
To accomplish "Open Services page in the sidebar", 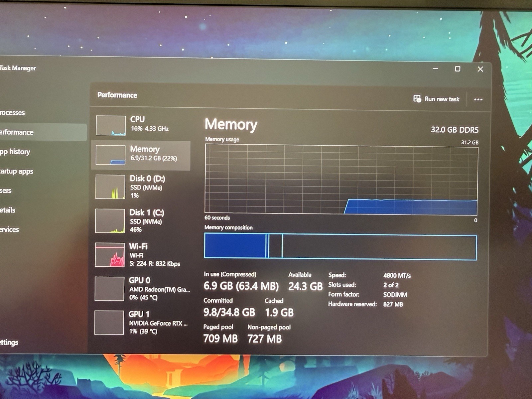I will (x=10, y=230).
